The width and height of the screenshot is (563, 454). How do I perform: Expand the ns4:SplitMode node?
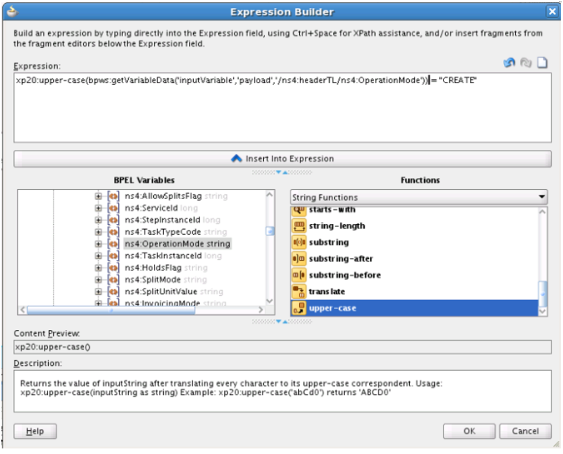tap(98, 280)
